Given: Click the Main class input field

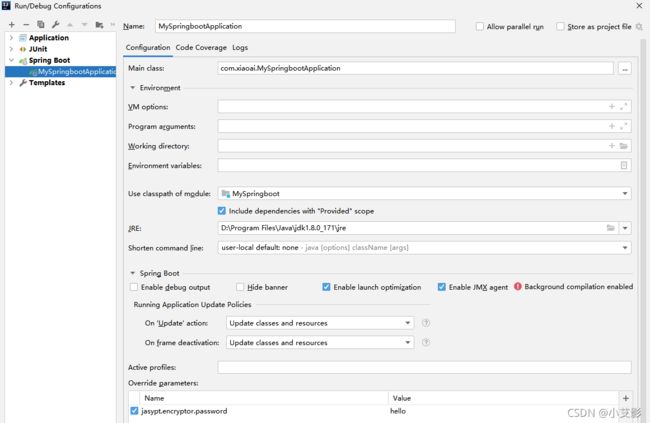Looking at the screenshot, I should [415, 68].
